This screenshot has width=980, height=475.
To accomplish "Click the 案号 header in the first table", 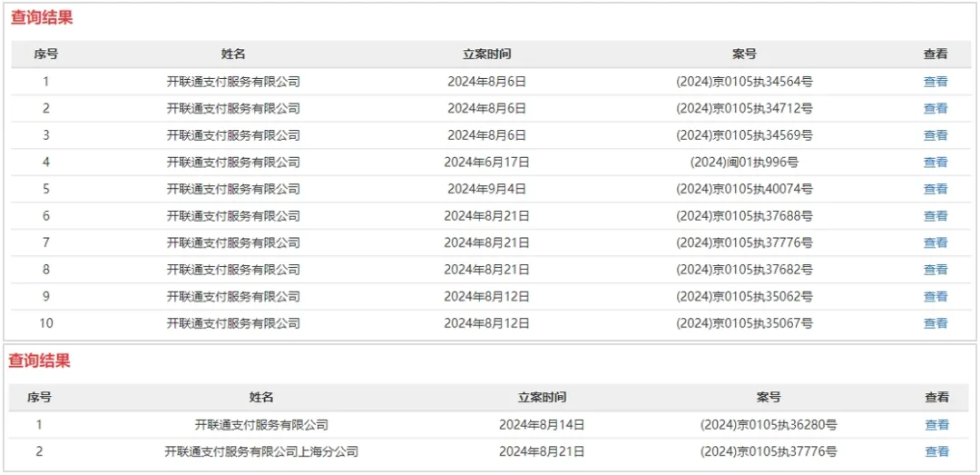I will [744, 54].
